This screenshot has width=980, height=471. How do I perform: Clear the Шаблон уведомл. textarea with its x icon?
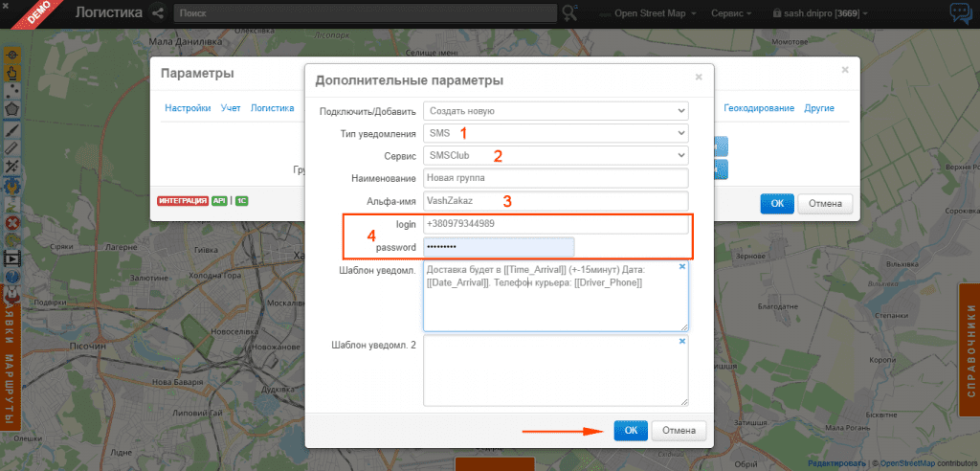[x=681, y=267]
